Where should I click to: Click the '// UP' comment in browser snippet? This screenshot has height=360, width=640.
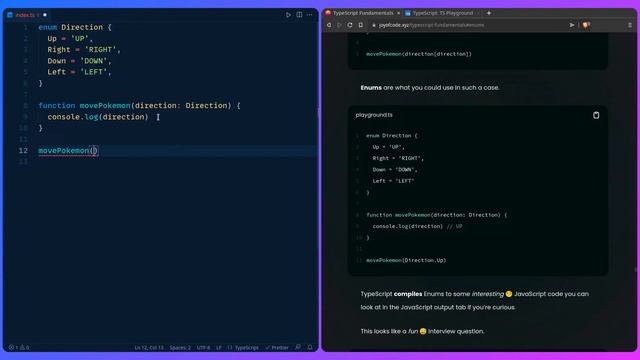pos(454,226)
